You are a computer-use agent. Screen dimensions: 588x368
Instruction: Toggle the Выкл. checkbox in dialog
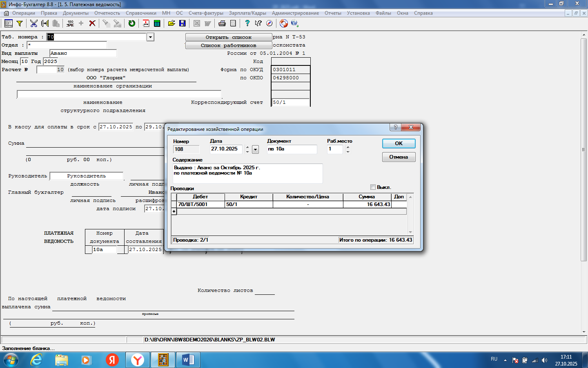(373, 187)
